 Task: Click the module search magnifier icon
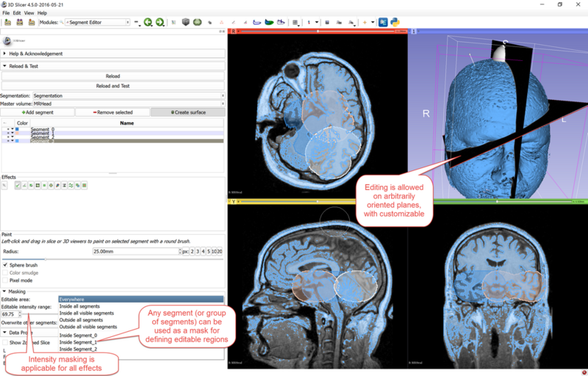click(x=63, y=23)
